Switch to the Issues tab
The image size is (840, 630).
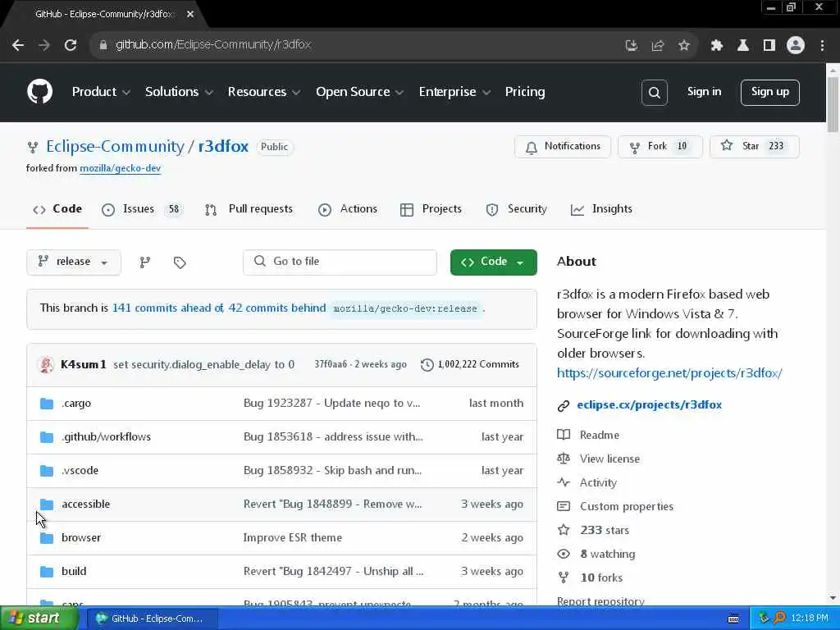click(141, 209)
